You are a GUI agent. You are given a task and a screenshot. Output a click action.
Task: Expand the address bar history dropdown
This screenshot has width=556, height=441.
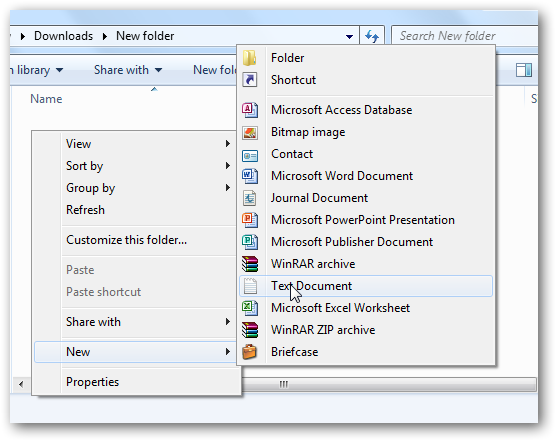pyautogui.click(x=349, y=36)
